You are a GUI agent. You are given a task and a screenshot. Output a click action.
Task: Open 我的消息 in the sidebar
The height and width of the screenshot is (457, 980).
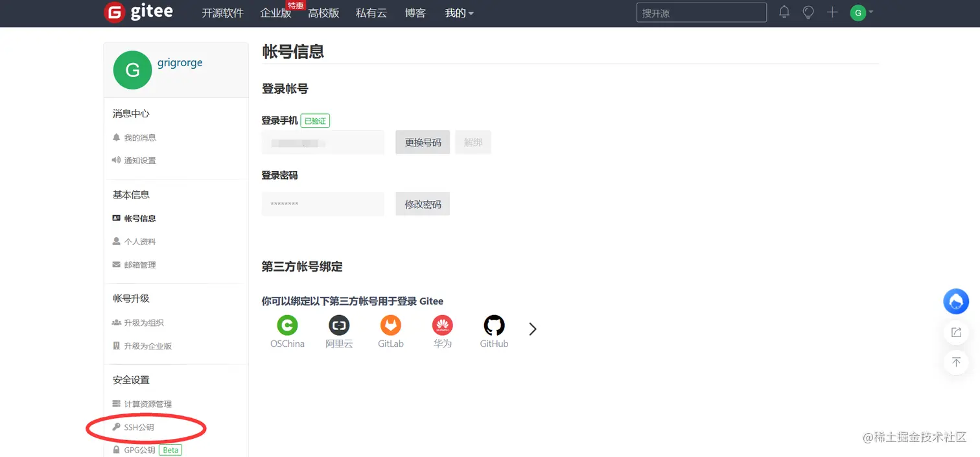coord(134,137)
